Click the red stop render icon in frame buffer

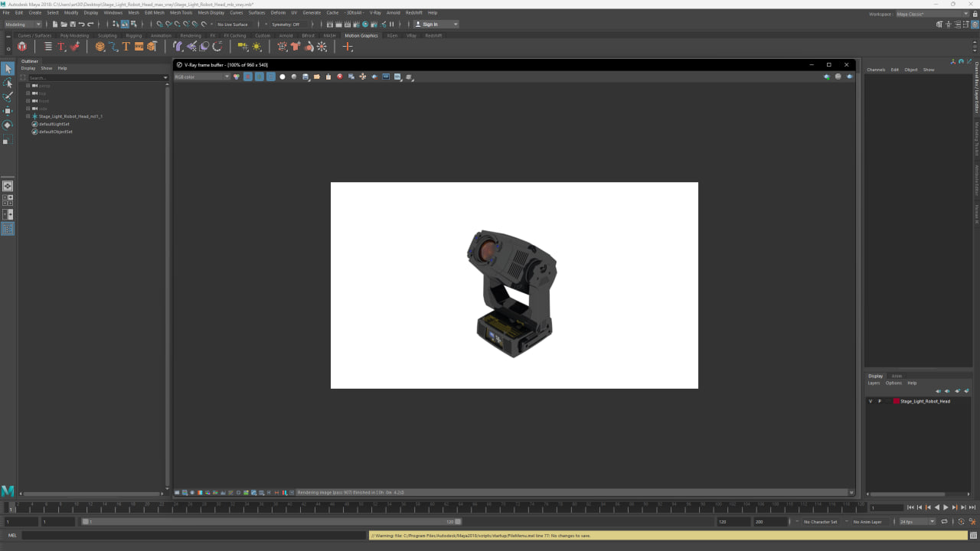point(340,77)
